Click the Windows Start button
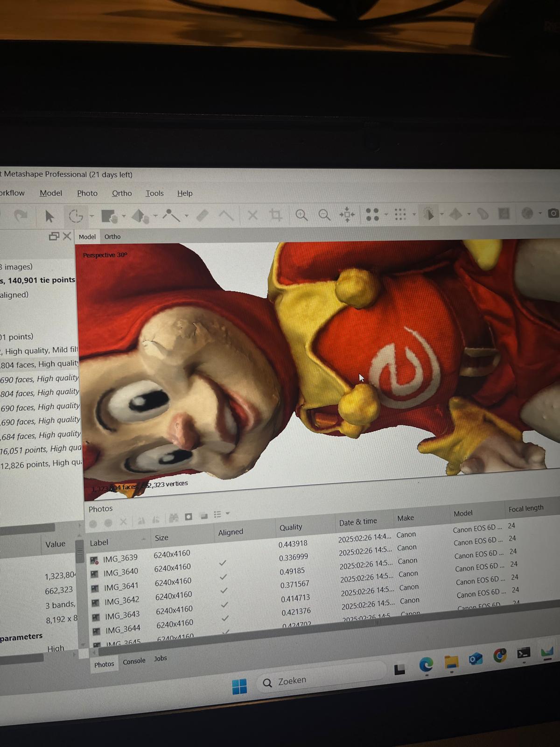Screen dimensions: 560x747 point(239,686)
